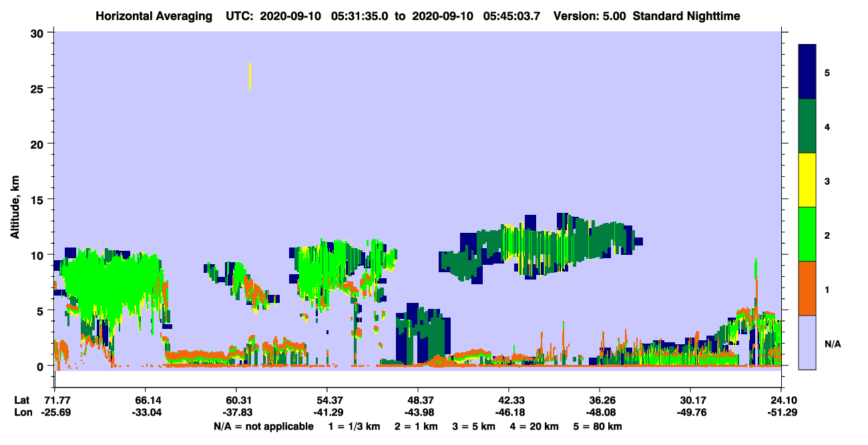Click the longitude value -49.76
868x445 pixels.
(690, 412)
